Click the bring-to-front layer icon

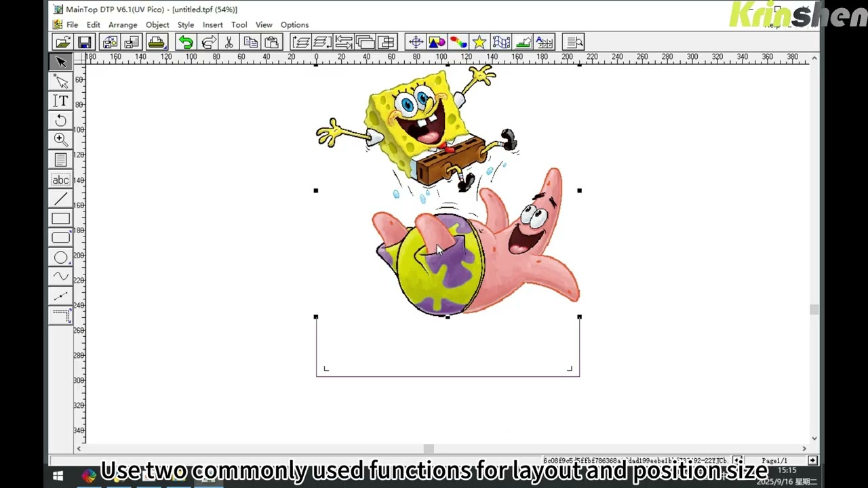pos(300,42)
